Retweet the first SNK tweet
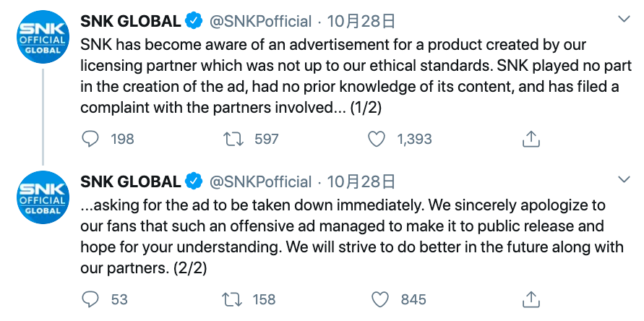644x321 pixels. tap(233, 140)
